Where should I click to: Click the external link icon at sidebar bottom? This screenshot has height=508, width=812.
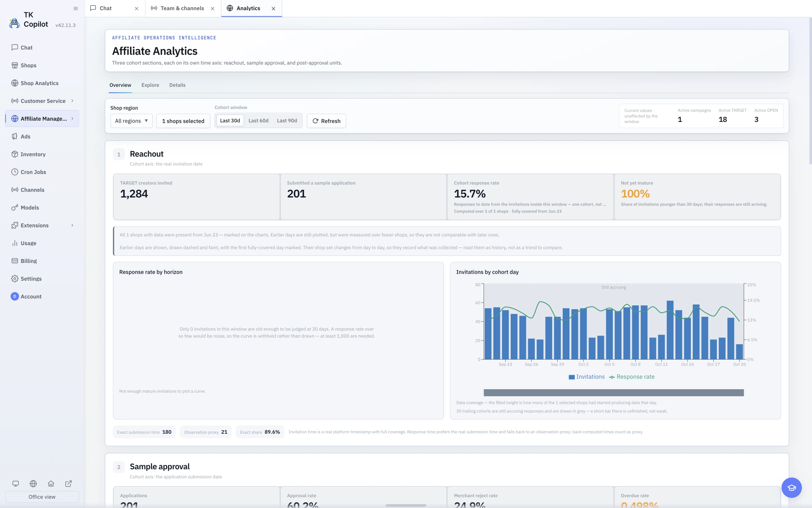pyautogui.click(x=69, y=484)
